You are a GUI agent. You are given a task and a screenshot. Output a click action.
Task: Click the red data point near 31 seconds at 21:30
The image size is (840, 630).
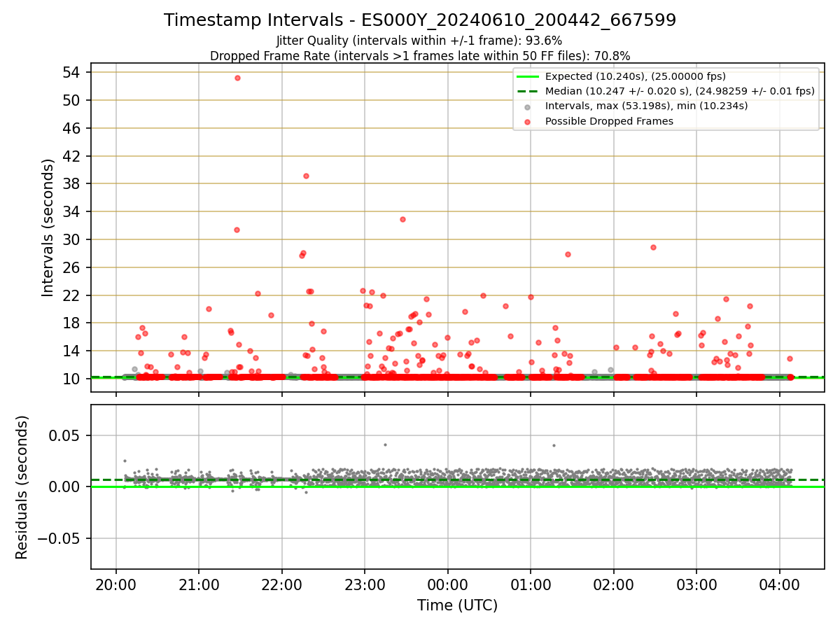[237, 230]
